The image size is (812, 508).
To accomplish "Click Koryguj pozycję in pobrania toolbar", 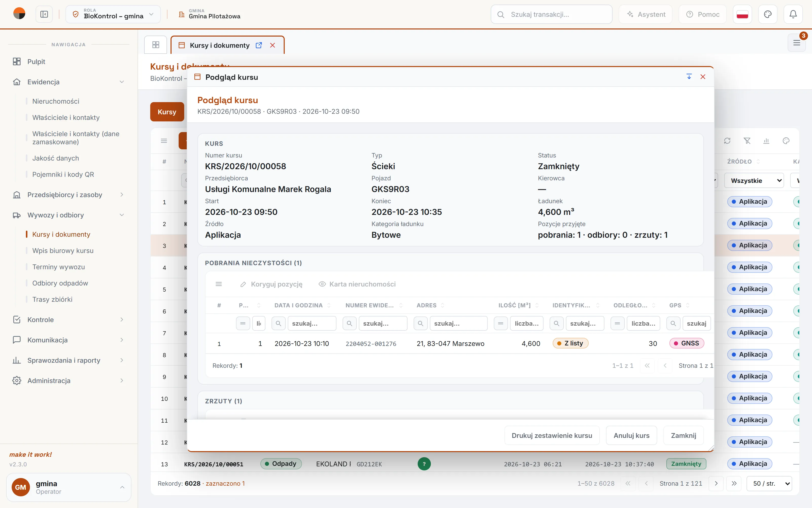I will pyautogui.click(x=271, y=284).
